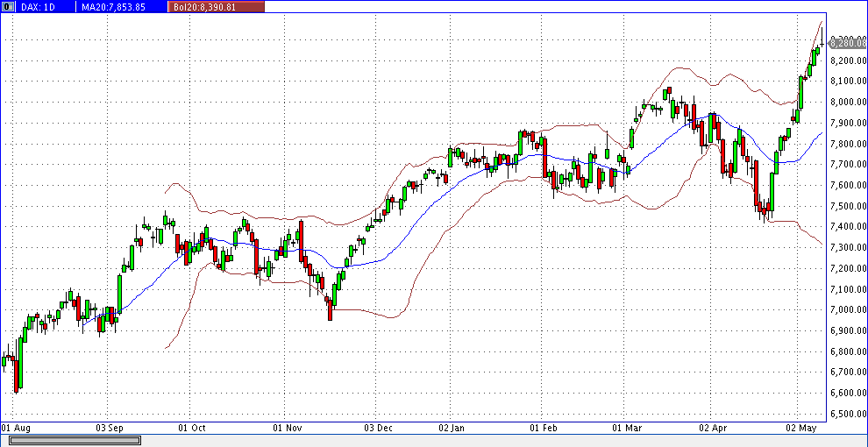Click the 7,800.00 price axis label
The image size is (868, 447).
coord(849,143)
